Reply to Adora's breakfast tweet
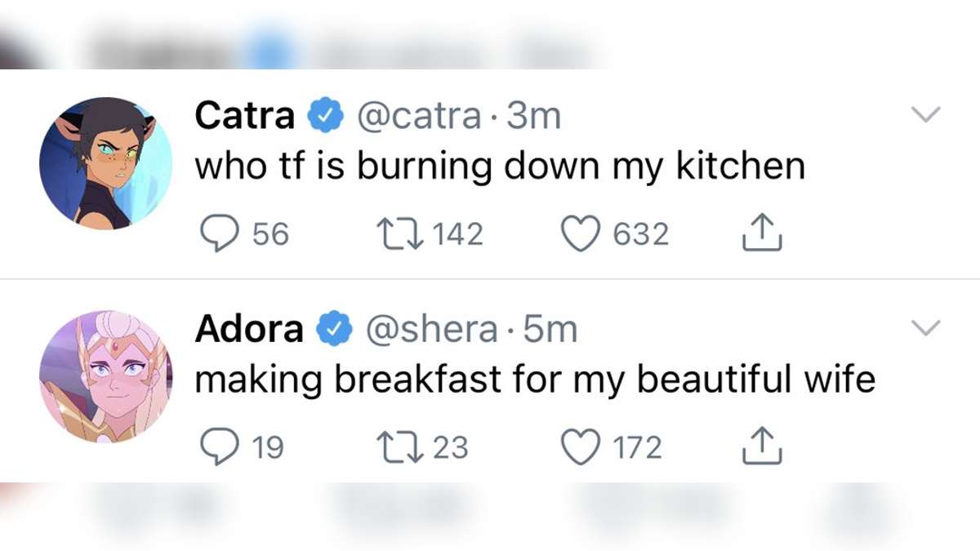Viewport: 980px width, 551px height. [220, 445]
